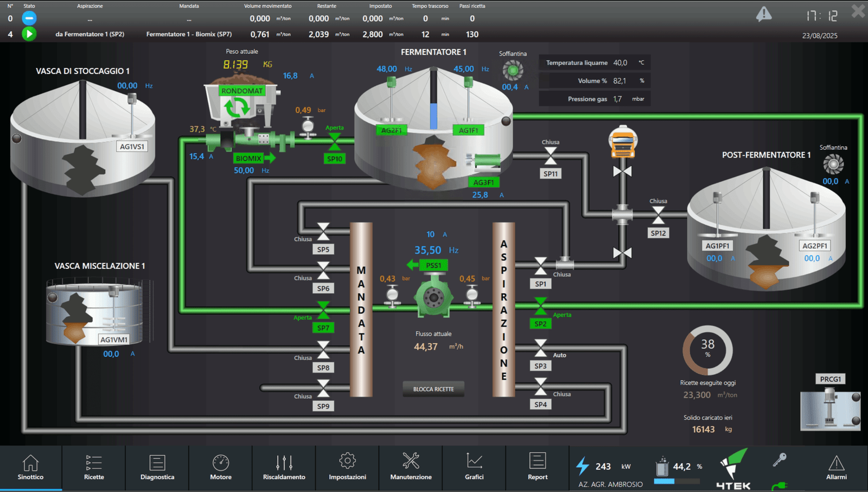
Task: Toggle the SP7 open valve
Action: [323, 310]
